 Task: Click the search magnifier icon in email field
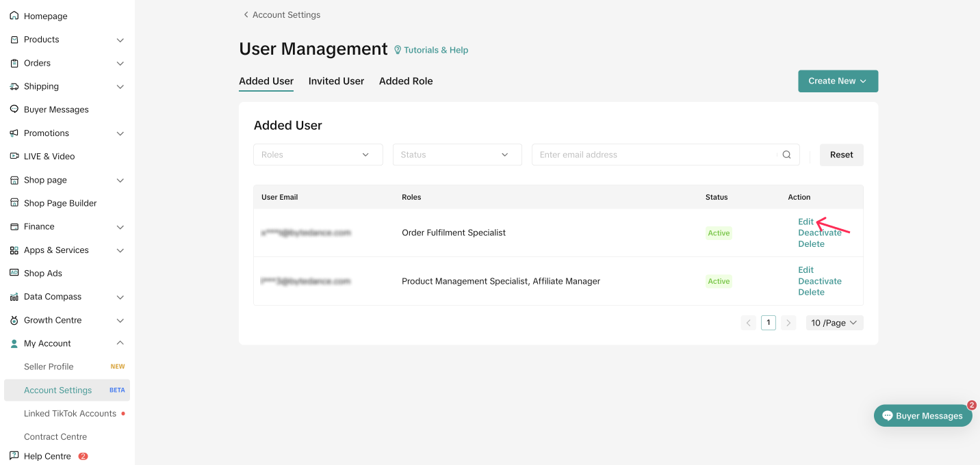pyautogui.click(x=787, y=155)
